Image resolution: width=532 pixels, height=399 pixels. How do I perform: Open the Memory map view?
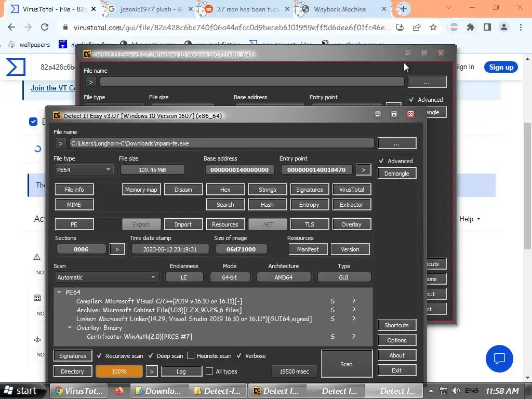pyautogui.click(x=141, y=189)
